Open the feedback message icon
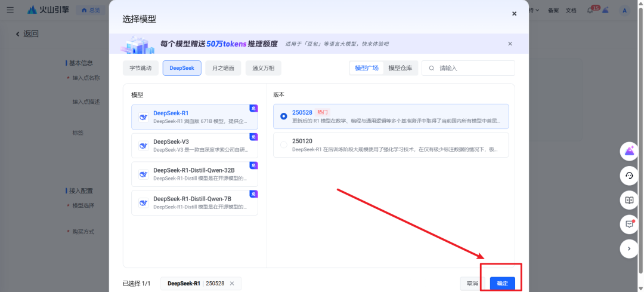 pos(629,224)
